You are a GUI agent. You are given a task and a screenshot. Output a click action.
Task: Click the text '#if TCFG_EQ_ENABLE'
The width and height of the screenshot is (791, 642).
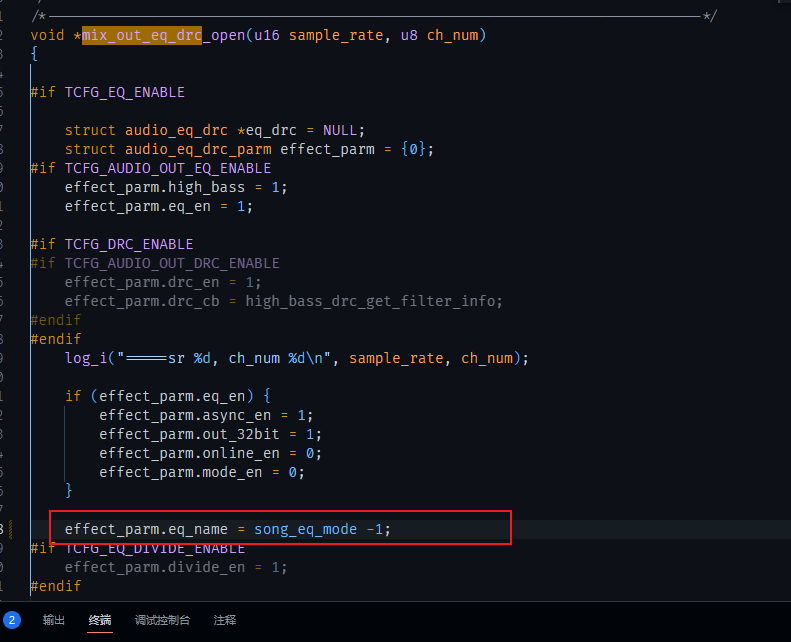tap(107, 92)
